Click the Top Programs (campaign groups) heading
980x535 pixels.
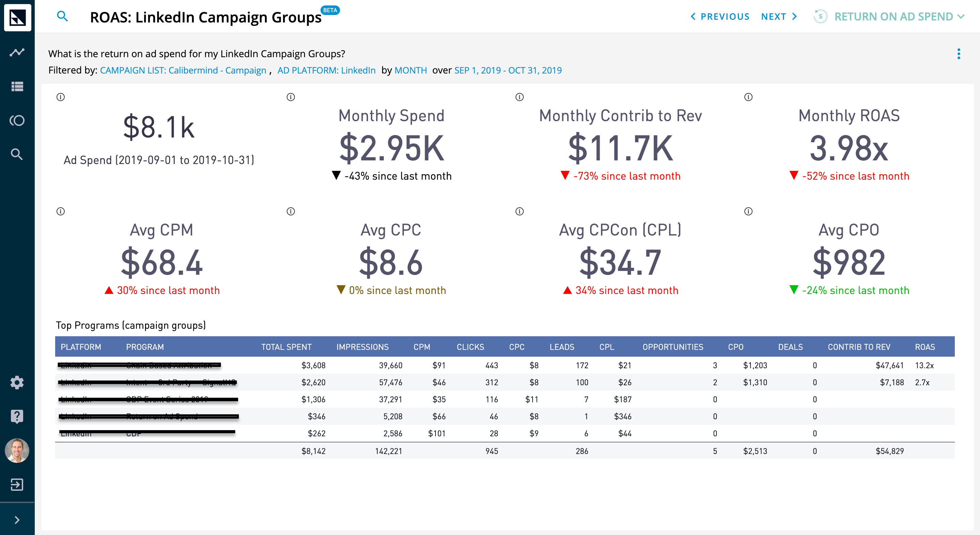pyautogui.click(x=131, y=325)
